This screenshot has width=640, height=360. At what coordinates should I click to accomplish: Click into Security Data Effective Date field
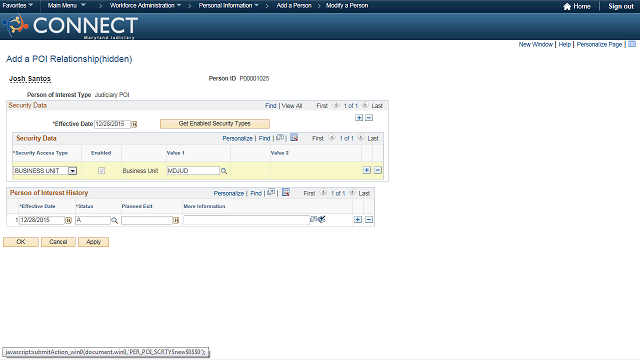tap(112, 124)
